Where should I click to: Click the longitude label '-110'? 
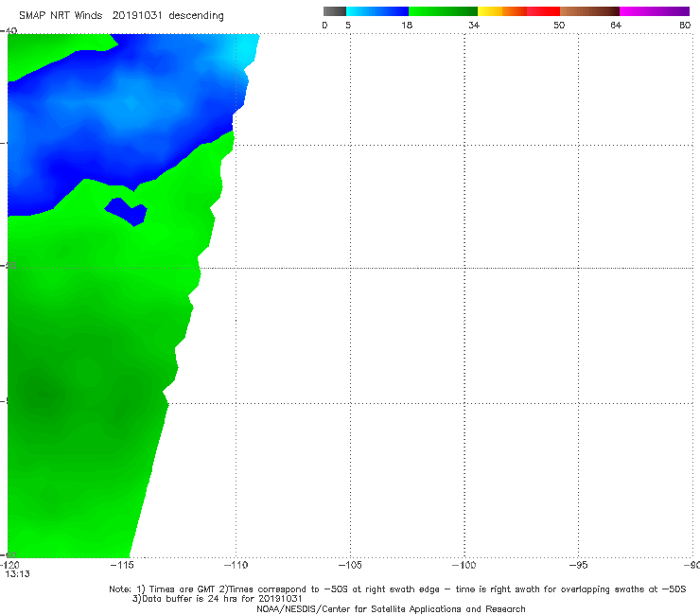pyautogui.click(x=236, y=566)
